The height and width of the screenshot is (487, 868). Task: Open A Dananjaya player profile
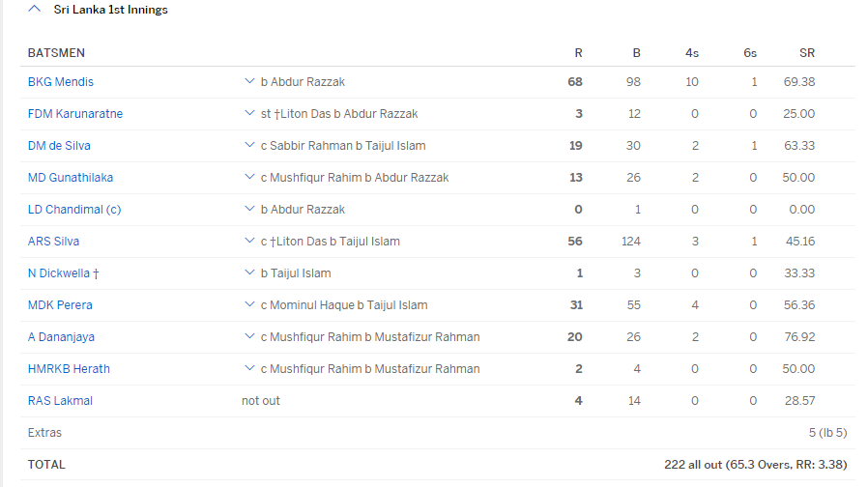pos(61,337)
